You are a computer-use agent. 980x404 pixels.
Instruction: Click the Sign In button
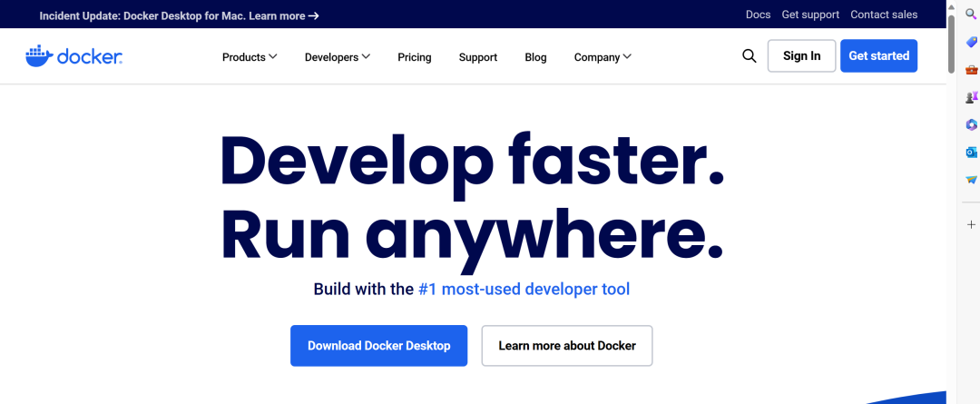tap(801, 55)
